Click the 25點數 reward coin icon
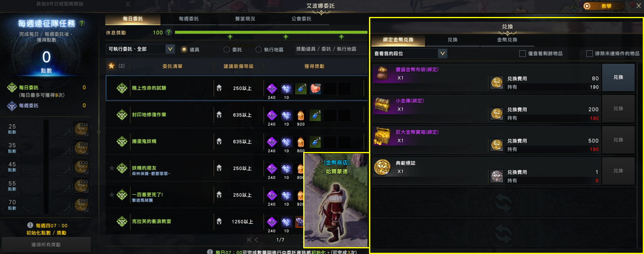The image size is (644, 254). click(82, 129)
